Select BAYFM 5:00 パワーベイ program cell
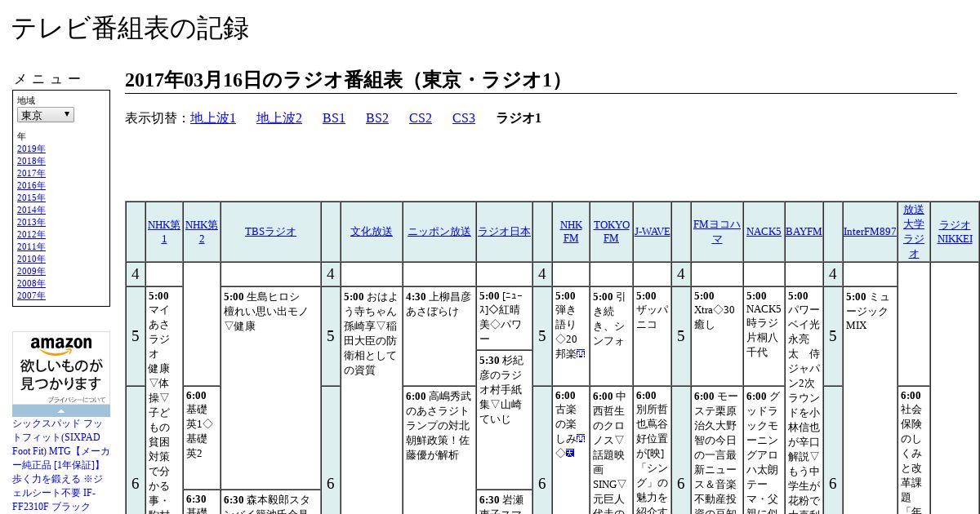Viewport: 980px width, 514px height. point(804,400)
